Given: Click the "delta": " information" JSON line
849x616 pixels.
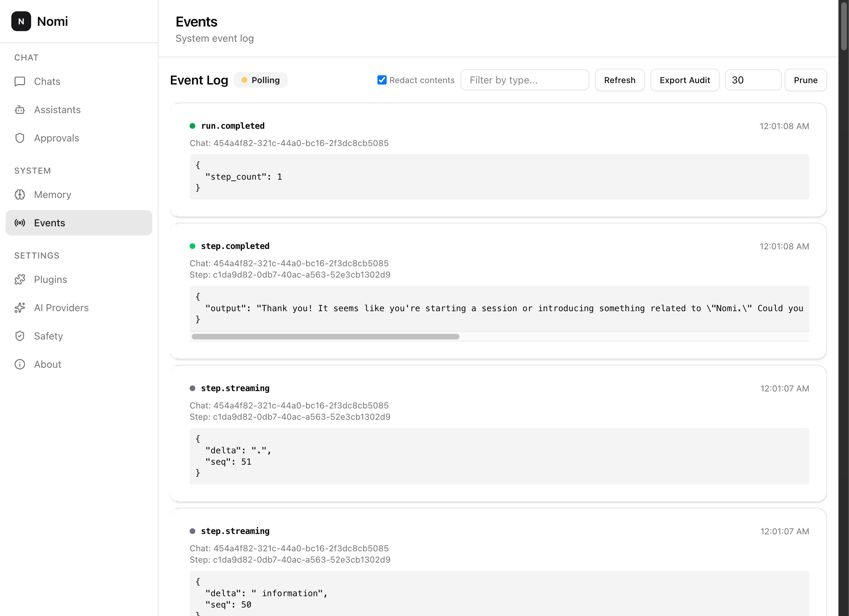Looking at the screenshot, I should [266, 594].
